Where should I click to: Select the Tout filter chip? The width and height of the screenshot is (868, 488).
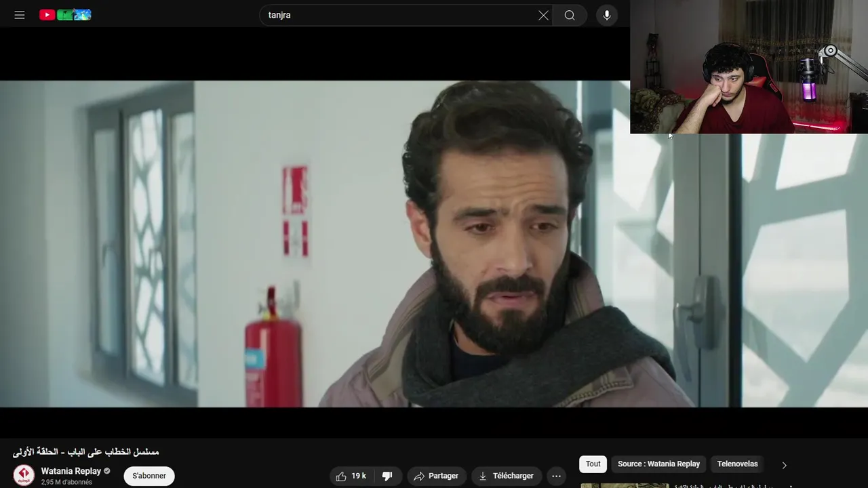tap(593, 464)
